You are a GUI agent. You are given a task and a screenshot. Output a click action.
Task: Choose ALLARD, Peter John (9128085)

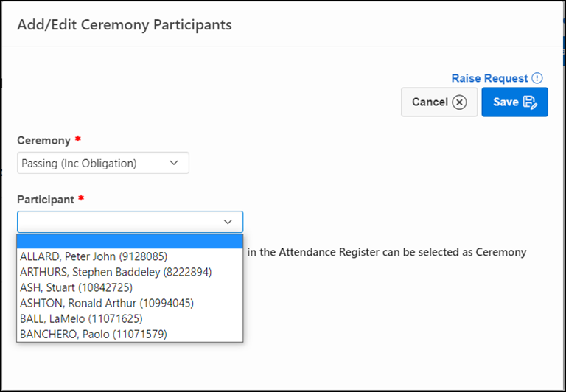[x=94, y=256]
